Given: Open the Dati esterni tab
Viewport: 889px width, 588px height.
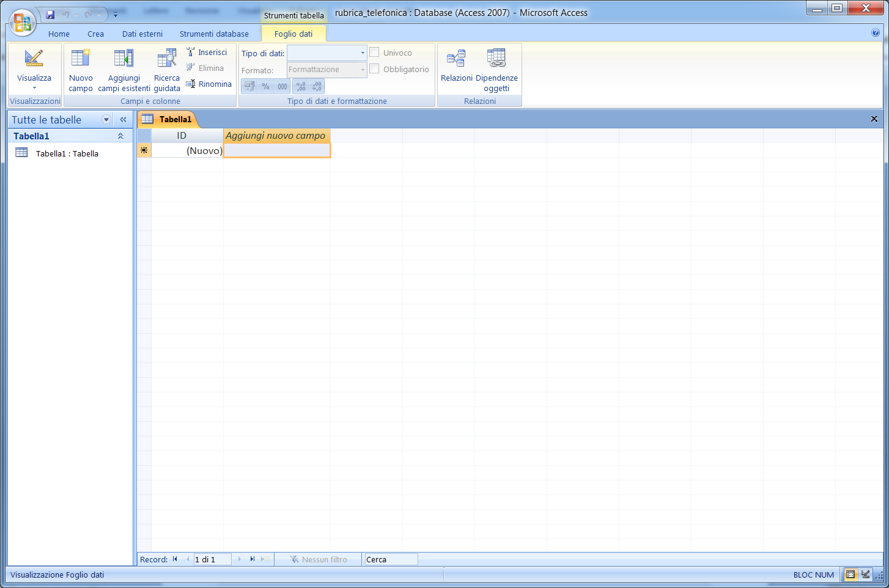Looking at the screenshot, I should tap(142, 34).
